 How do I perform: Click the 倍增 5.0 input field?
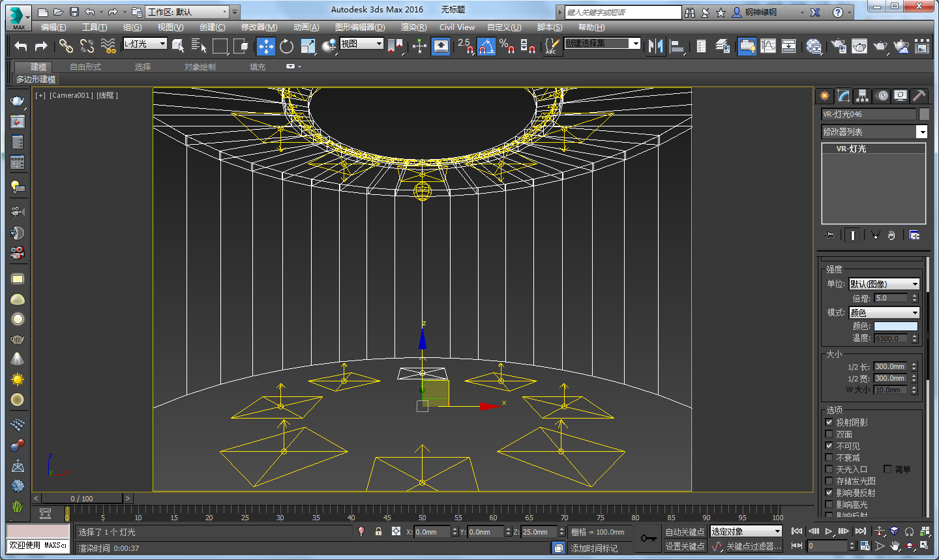click(x=891, y=298)
